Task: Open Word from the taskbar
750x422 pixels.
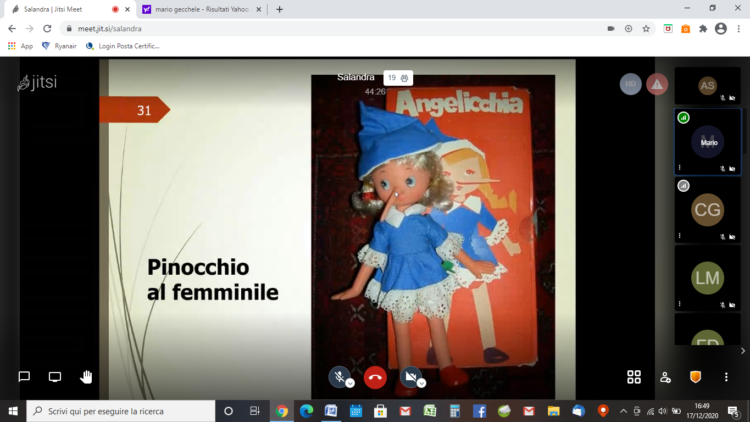Action: pyautogui.click(x=331, y=411)
